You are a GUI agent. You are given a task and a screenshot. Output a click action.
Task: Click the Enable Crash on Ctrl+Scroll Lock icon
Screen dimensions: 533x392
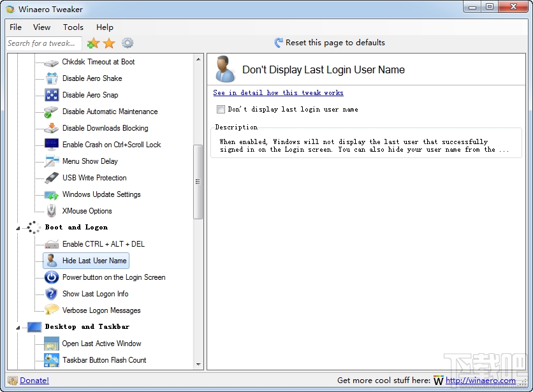(52, 145)
